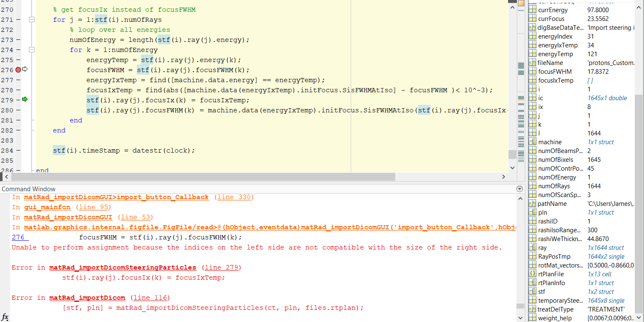
Task: Click the fx icon below the Command Window
Action: (x=5, y=317)
